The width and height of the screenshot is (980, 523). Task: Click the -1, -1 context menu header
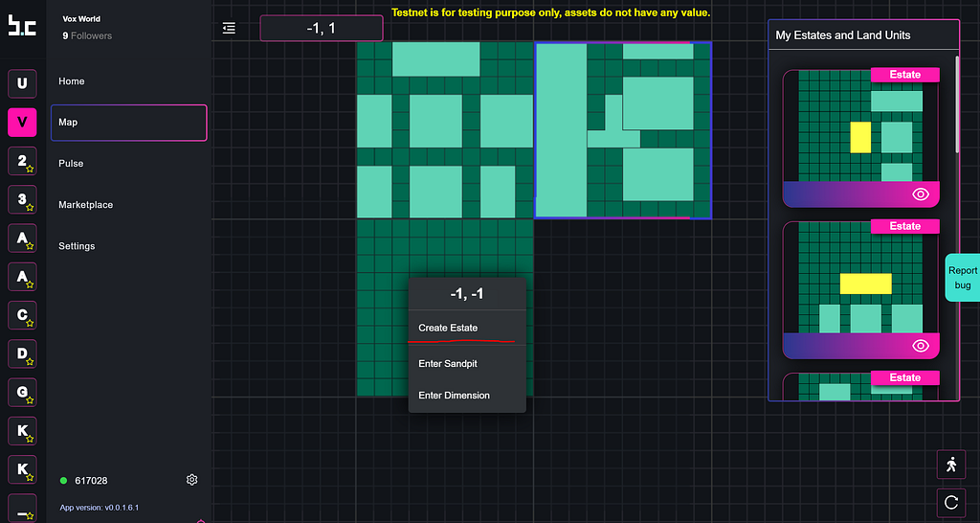click(467, 294)
